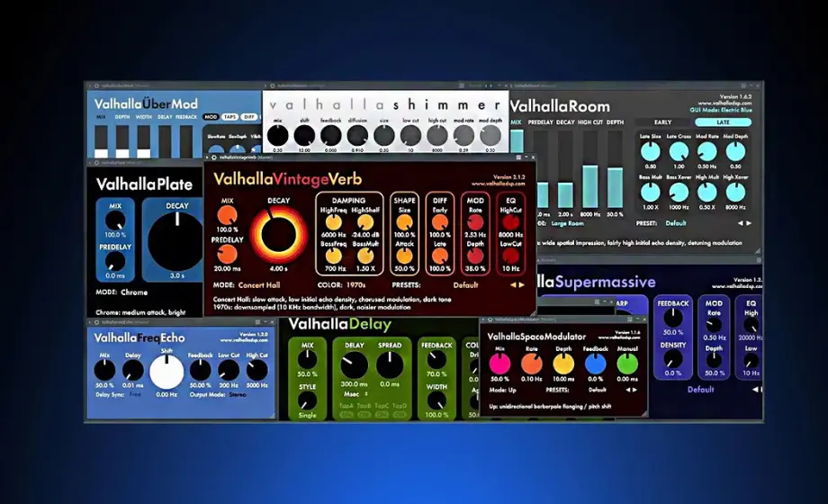
Task: Open Default presets menu in ValhallaVintageVerb
Action: (x=465, y=284)
